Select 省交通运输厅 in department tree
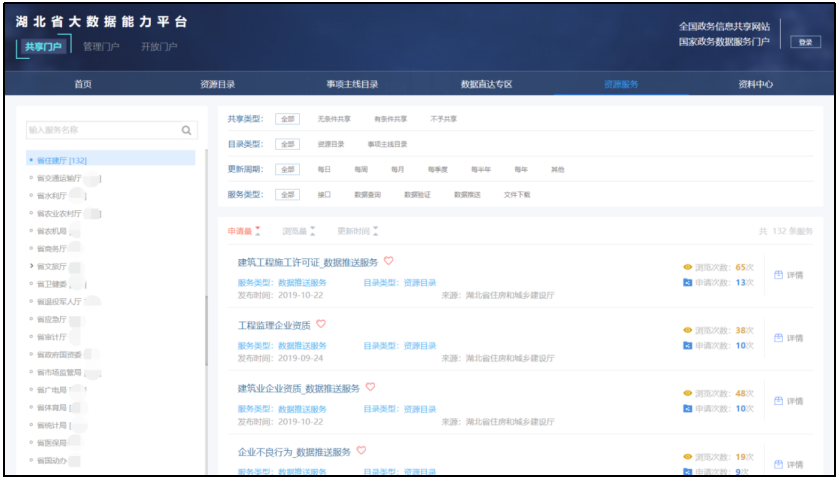 (61, 178)
